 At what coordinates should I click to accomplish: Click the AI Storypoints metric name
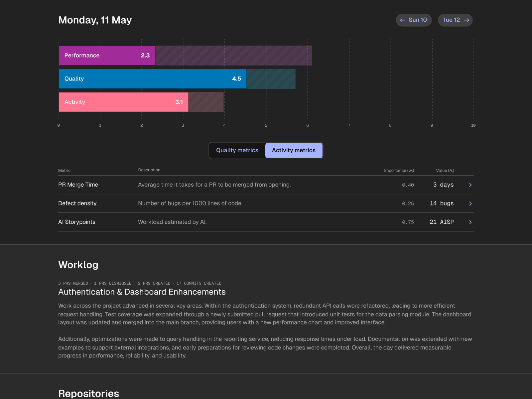pyautogui.click(x=77, y=222)
